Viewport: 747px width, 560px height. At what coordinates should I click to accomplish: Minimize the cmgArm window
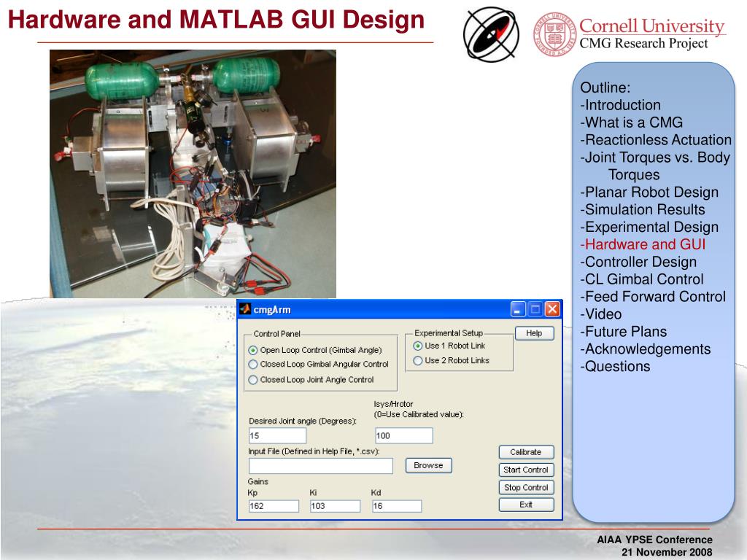point(518,309)
